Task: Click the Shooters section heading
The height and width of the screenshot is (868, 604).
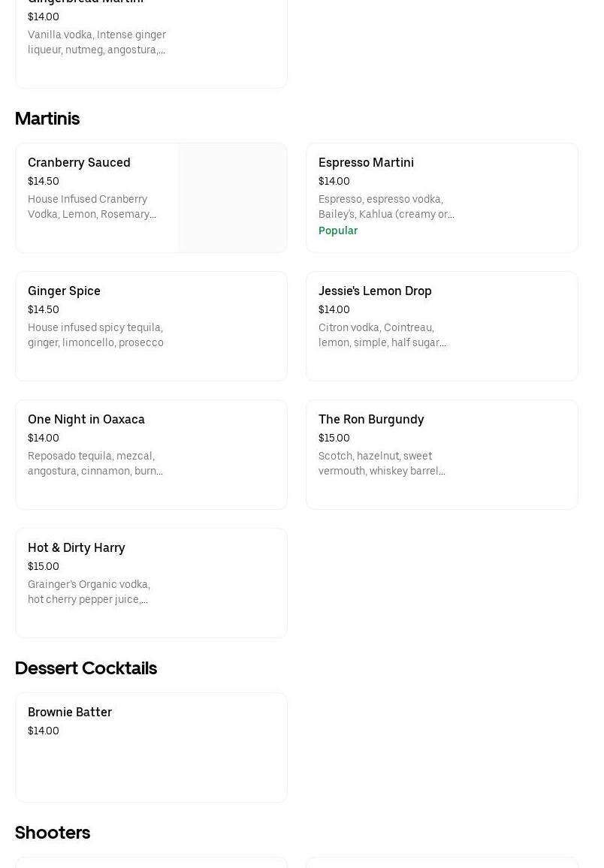Action: [x=53, y=833]
